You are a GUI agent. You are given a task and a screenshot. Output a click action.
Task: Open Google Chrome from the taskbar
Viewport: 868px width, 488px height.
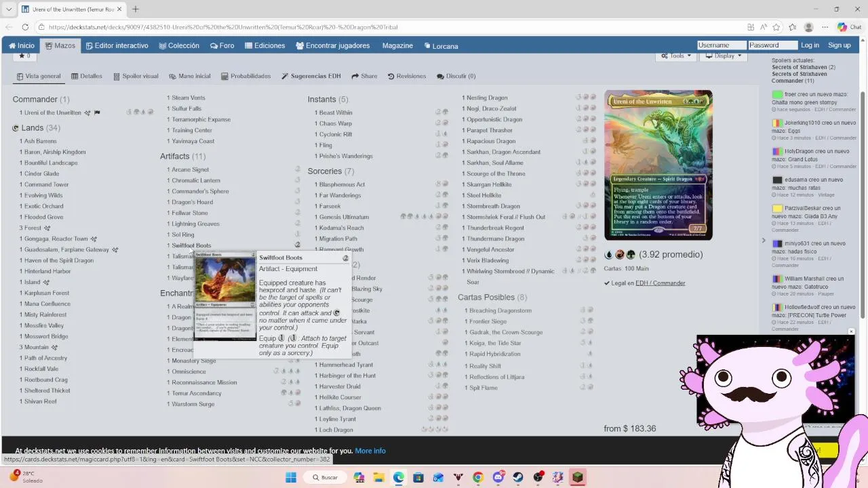pos(478,477)
